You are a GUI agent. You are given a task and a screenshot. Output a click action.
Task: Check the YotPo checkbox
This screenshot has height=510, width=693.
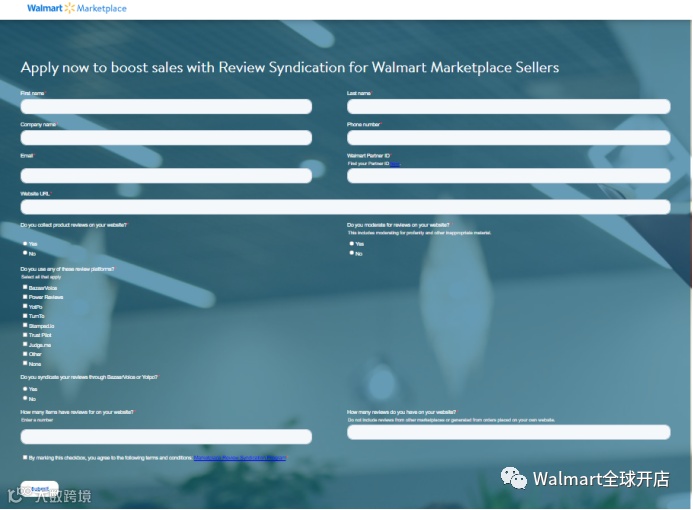point(25,306)
